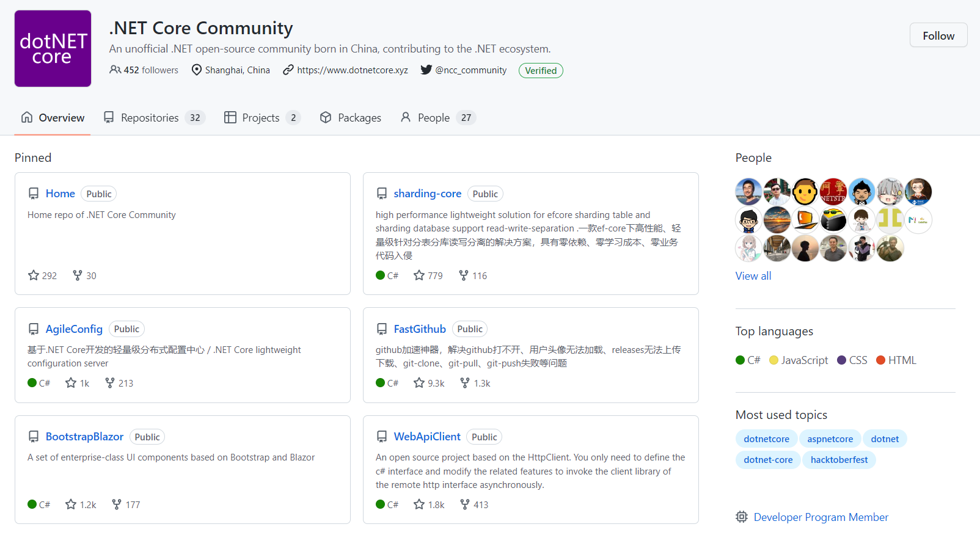This screenshot has height=535, width=980.
Task: Click the Repositories count badge 32
Action: pyautogui.click(x=195, y=118)
